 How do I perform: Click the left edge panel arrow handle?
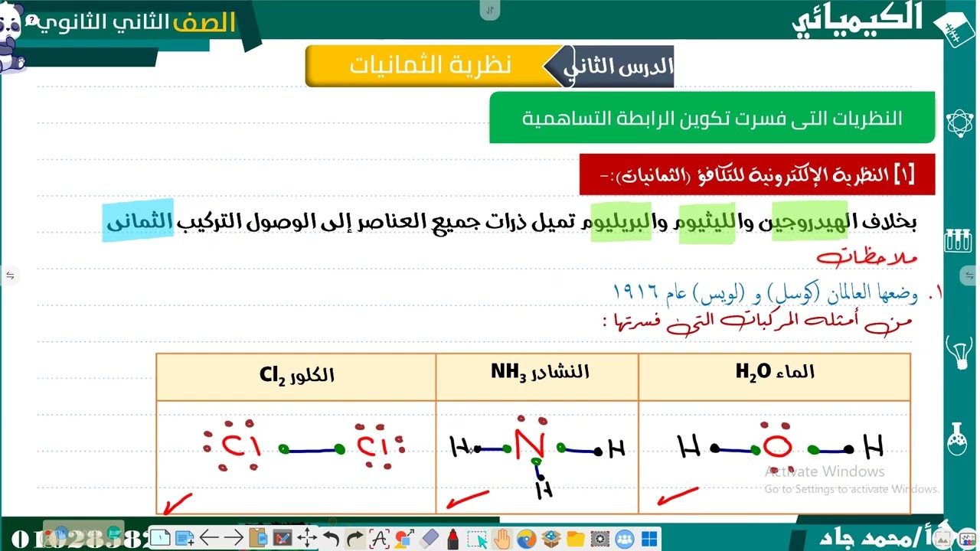point(10,275)
